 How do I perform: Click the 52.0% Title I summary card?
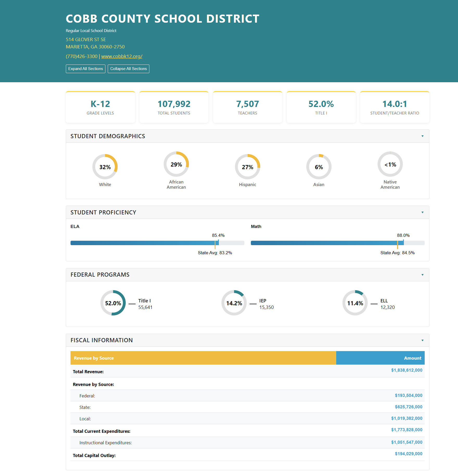tap(321, 107)
